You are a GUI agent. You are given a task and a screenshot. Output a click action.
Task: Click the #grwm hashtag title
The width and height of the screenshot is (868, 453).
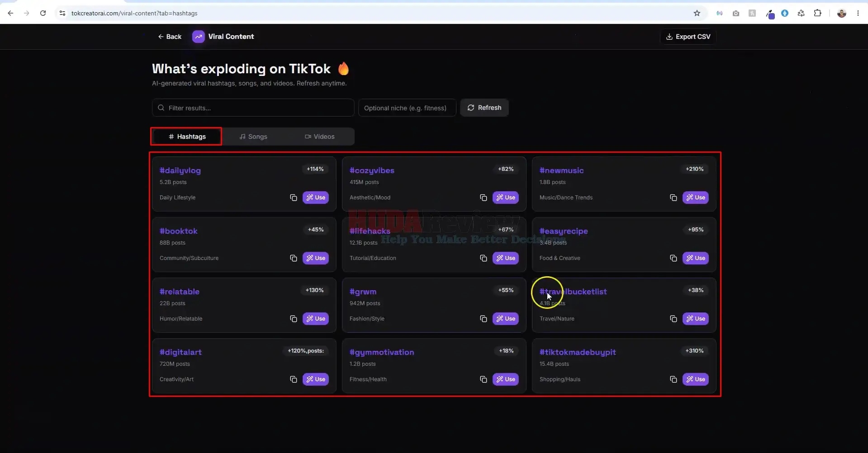[x=363, y=292]
